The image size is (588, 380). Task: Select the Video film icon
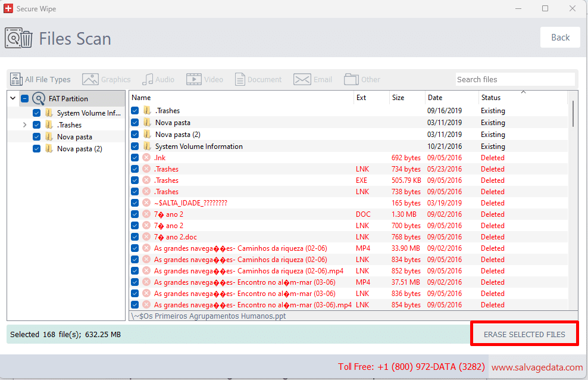coord(194,79)
